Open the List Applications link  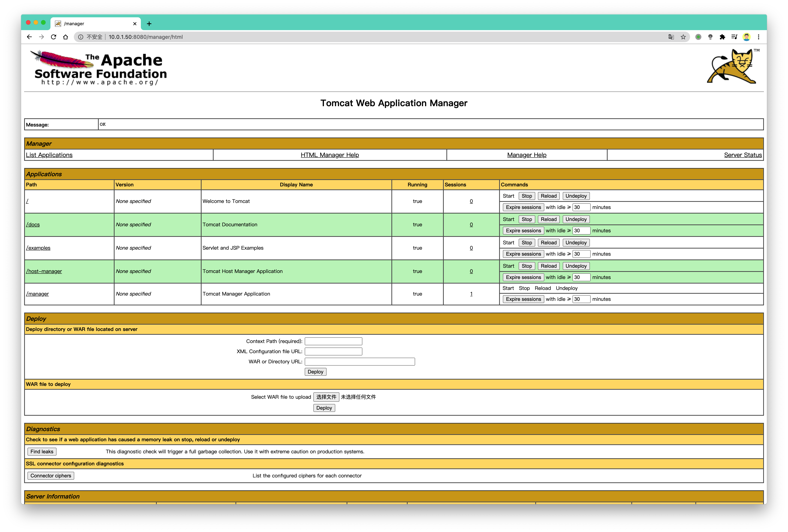pos(49,155)
